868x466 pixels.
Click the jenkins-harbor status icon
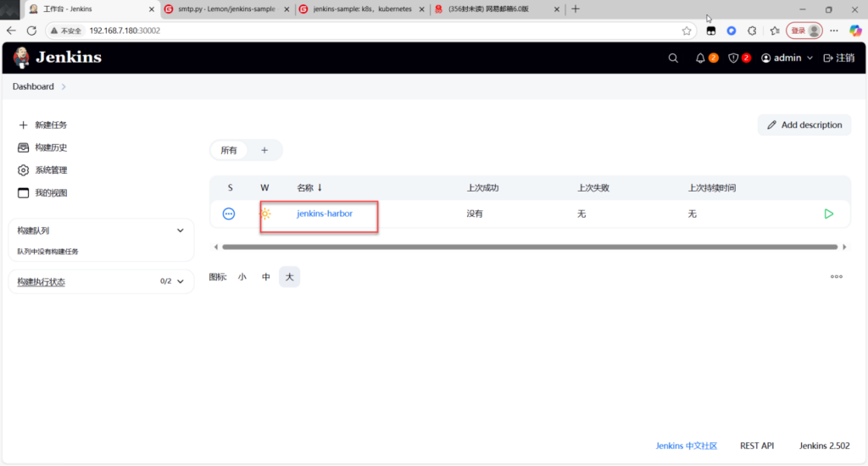pyautogui.click(x=229, y=214)
